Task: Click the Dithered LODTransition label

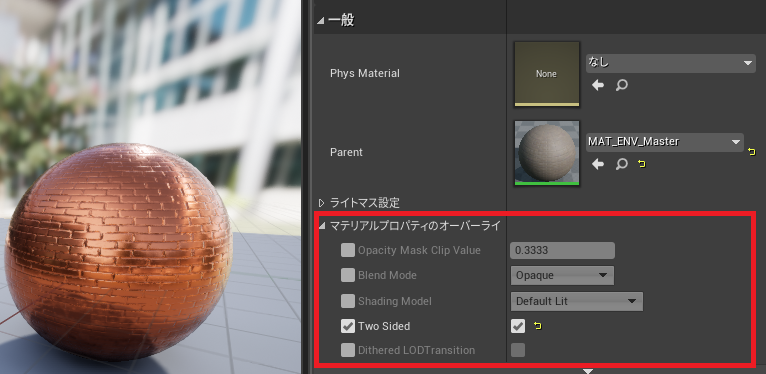Action: click(416, 350)
